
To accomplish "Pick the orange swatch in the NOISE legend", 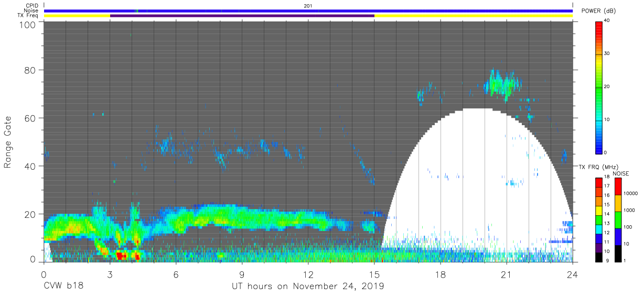I will tap(617, 202).
